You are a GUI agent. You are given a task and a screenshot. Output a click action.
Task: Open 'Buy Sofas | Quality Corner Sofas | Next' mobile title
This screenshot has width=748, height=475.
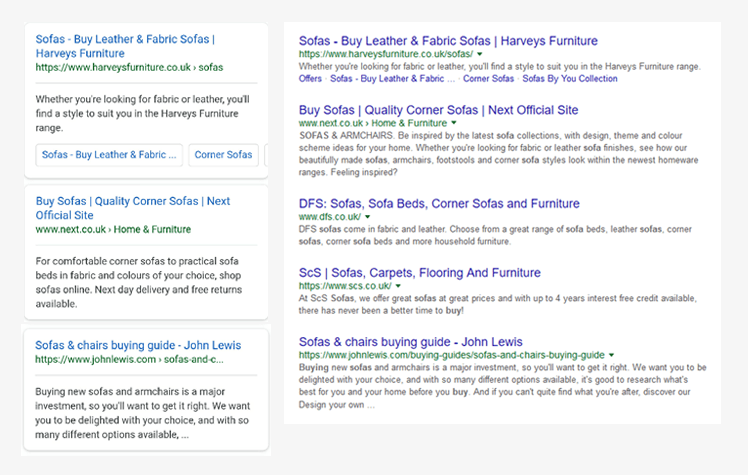click(x=133, y=208)
